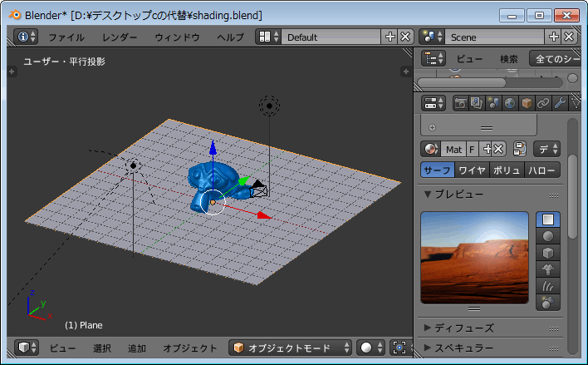Open the ウィンドウ menu
Screen dimensions: 588x365
click(x=177, y=37)
